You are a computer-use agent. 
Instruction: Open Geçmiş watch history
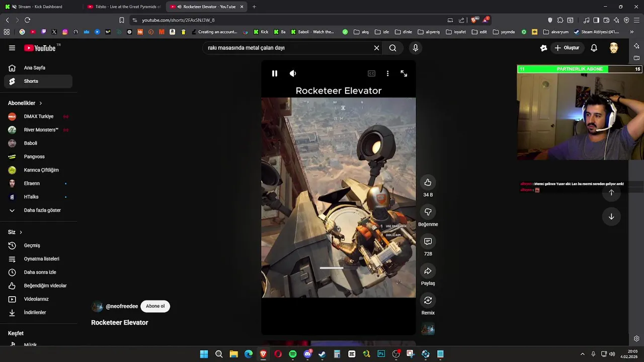coord(38,245)
